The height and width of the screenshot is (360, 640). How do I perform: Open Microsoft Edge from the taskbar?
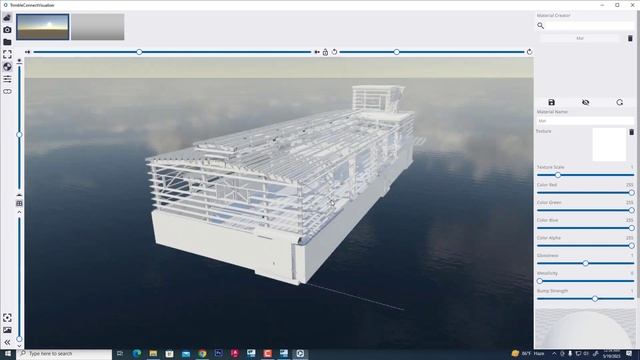tap(137, 353)
